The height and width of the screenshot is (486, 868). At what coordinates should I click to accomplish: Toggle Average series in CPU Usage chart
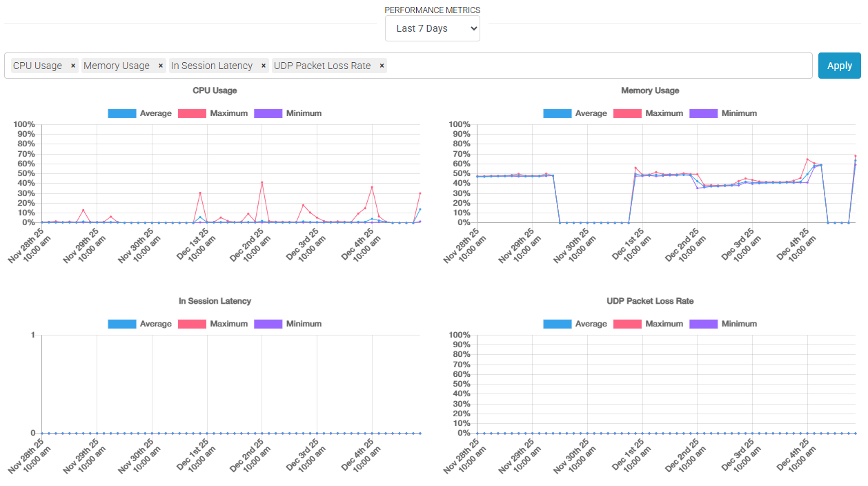[x=140, y=113]
